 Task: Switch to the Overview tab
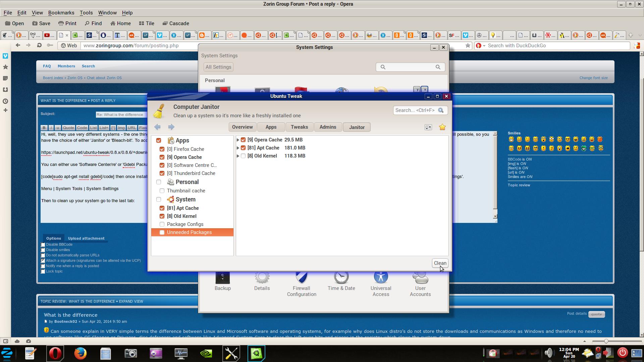click(x=242, y=127)
